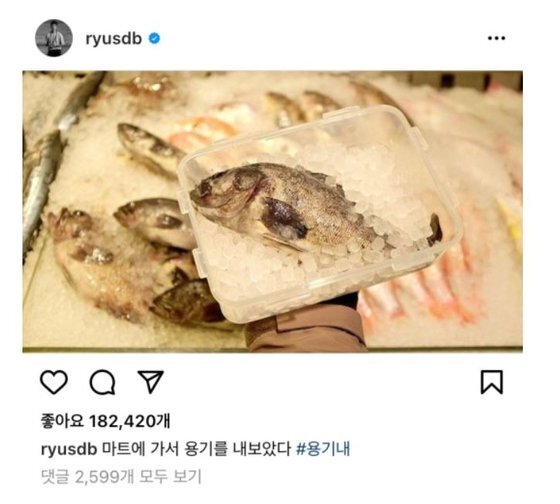Open the ryusdb profile picture

coord(54,38)
